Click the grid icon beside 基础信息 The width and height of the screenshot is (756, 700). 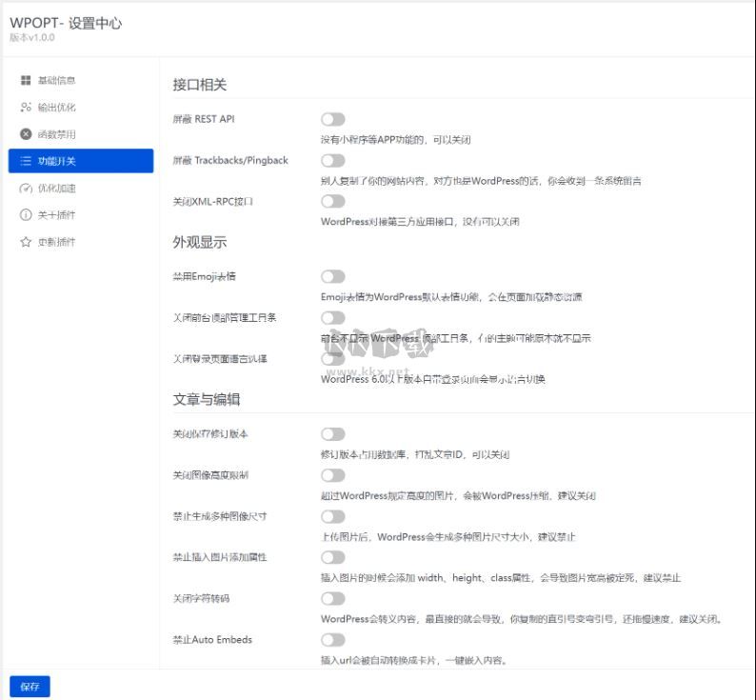point(26,81)
